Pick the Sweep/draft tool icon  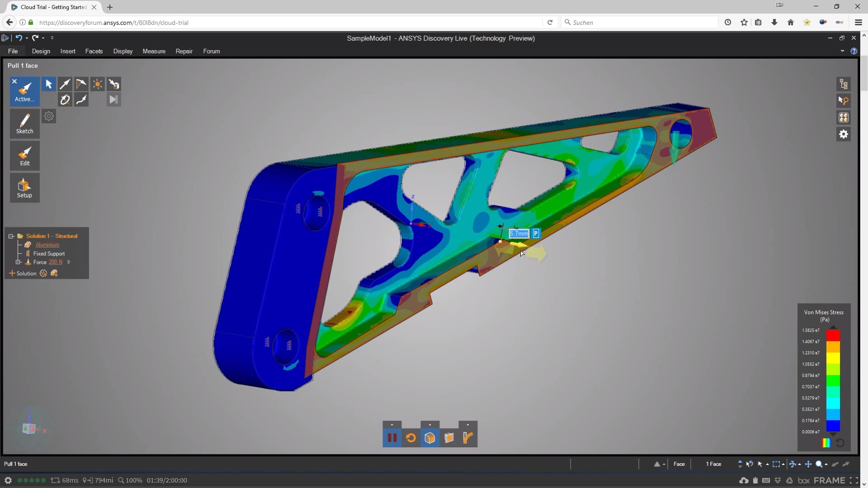point(81,84)
